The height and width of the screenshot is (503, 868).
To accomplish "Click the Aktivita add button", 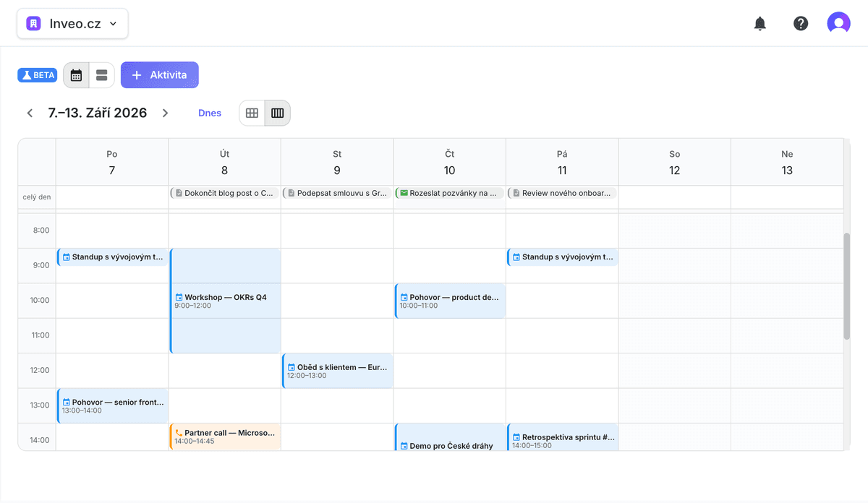I will (x=159, y=75).
